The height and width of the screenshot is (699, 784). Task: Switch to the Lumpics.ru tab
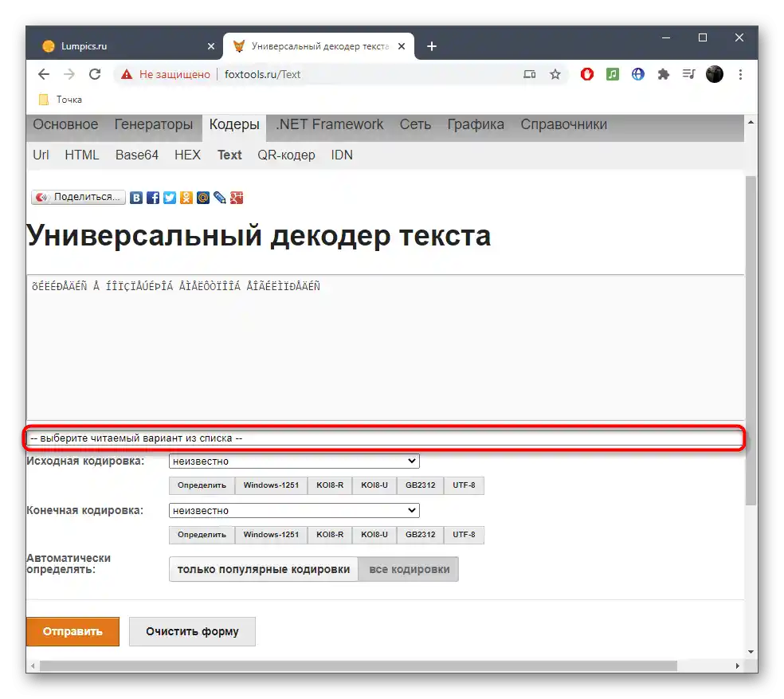tap(125, 46)
